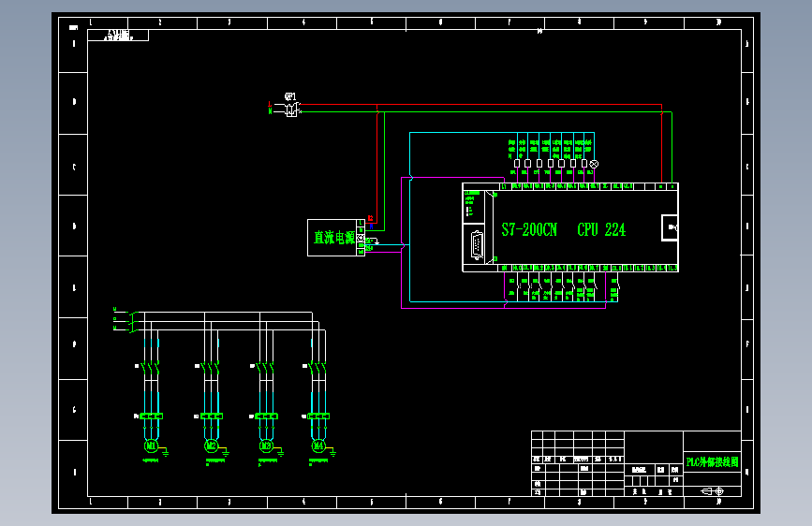
Task: Click the green N line from QF1
Action: (485, 111)
